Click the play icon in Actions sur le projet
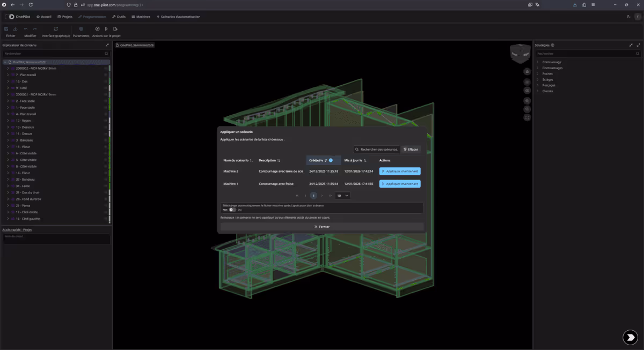Screen dimensions: 644x350 click(x=106, y=29)
